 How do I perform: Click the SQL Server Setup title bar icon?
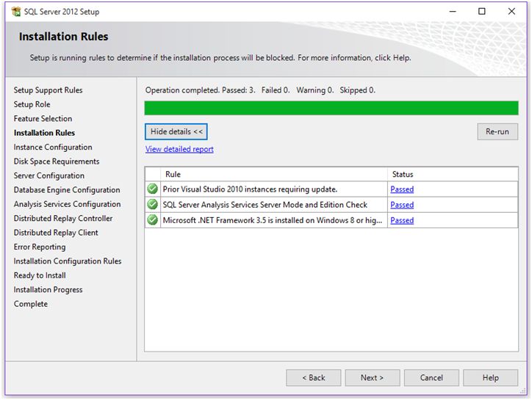click(15, 12)
